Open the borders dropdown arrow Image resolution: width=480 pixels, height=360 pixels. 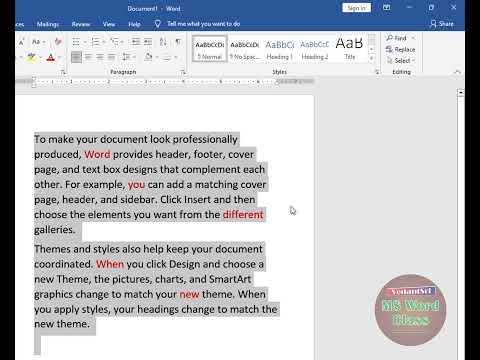[176, 58]
